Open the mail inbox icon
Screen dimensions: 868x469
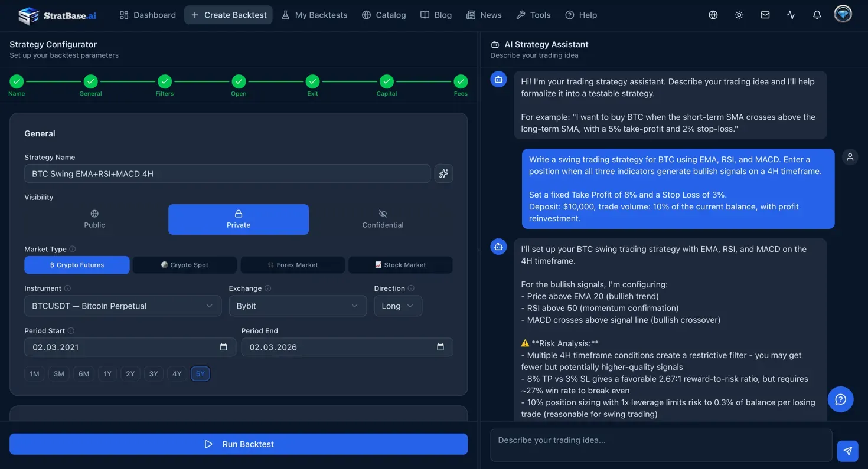point(765,15)
